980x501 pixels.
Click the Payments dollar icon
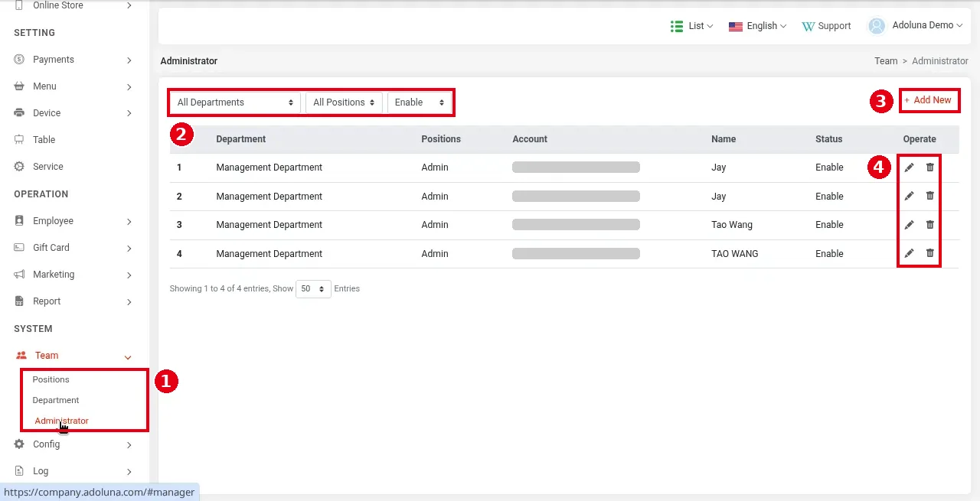(19, 60)
